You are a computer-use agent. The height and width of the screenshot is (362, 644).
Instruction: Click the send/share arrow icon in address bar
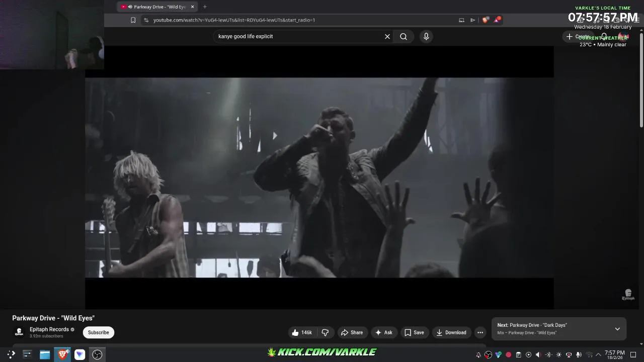(472, 20)
